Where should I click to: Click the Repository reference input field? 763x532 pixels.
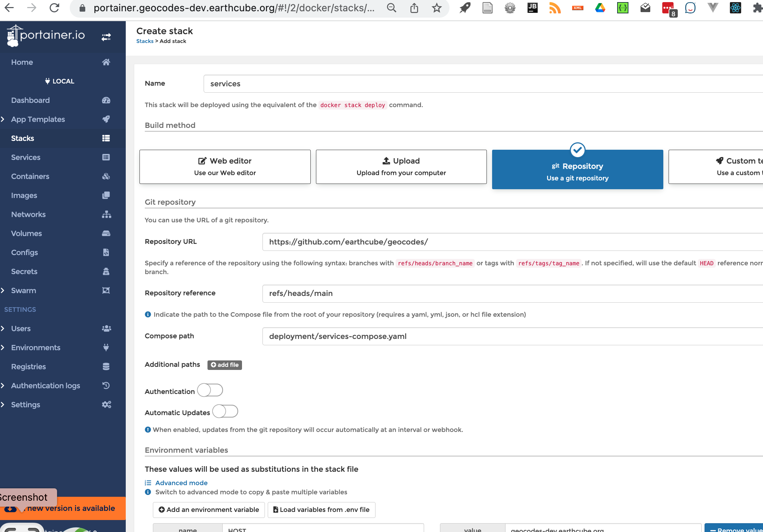pyautogui.click(x=513, y=293)
